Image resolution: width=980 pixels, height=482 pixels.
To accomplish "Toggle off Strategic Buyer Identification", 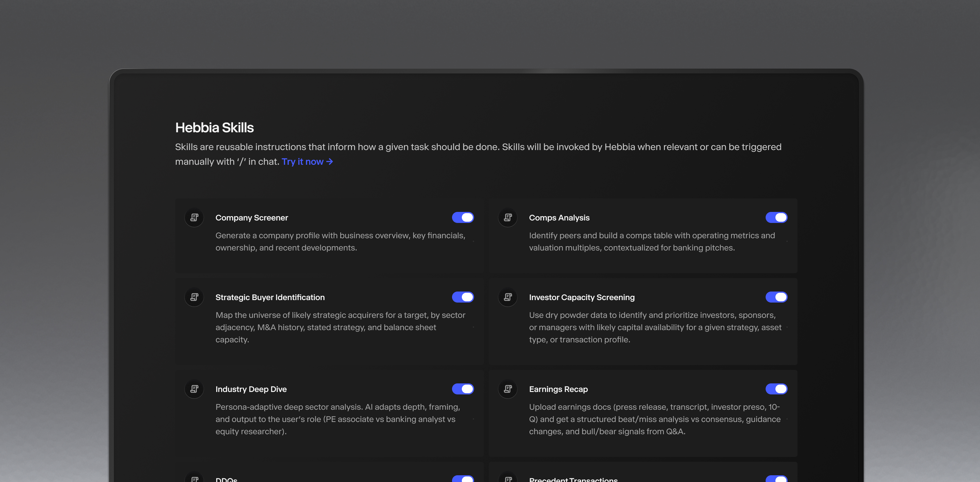I will click(463, 297).
